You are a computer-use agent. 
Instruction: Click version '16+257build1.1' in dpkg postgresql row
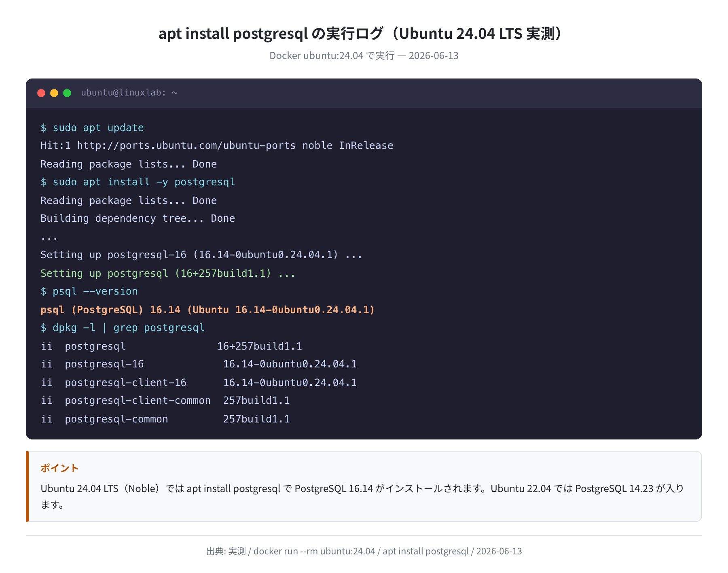pos(260,346)
